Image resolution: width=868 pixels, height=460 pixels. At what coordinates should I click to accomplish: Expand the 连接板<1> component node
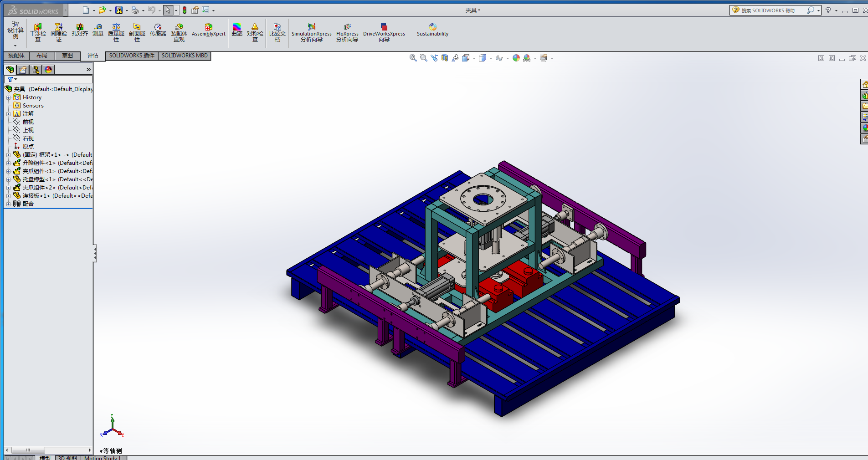click(8, 196)
